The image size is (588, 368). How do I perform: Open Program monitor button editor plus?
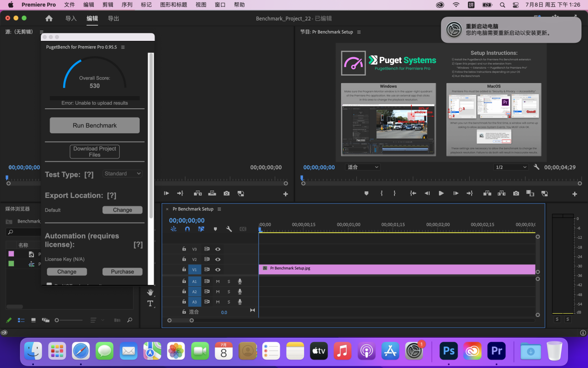pyautogui.click(x=575, y=194)
